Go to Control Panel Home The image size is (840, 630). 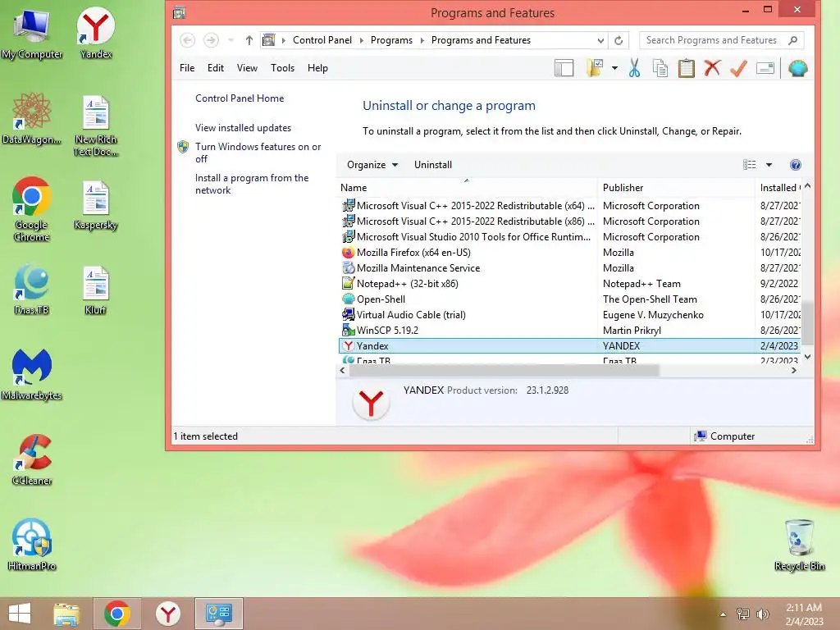(240, 98)
